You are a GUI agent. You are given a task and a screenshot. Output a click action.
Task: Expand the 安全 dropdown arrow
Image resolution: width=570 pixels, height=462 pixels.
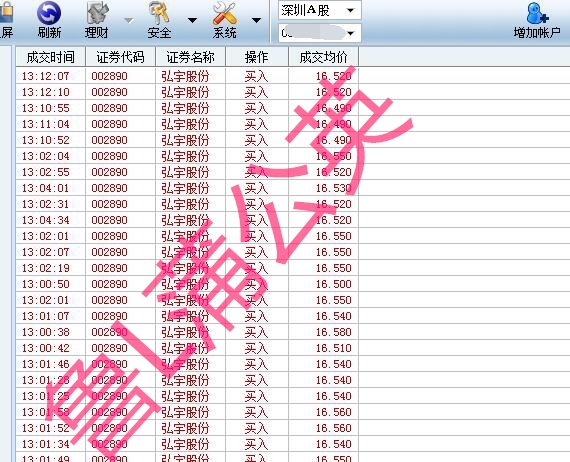pos(192,20)
